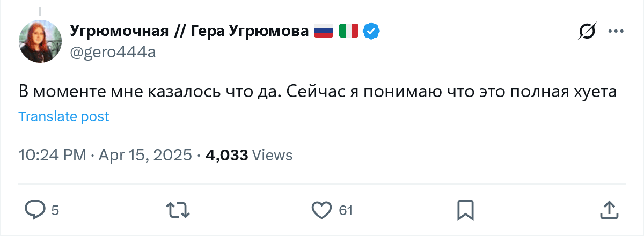Open the Grok explain-post icon

(x=586, y=32)
